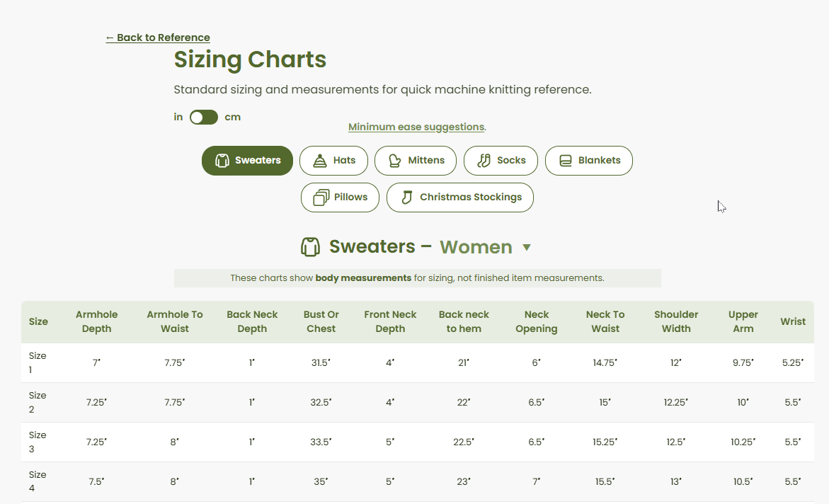Click the sweater icon in the Sweaters tab
This screenshot has width=829, height=504.
222,161
